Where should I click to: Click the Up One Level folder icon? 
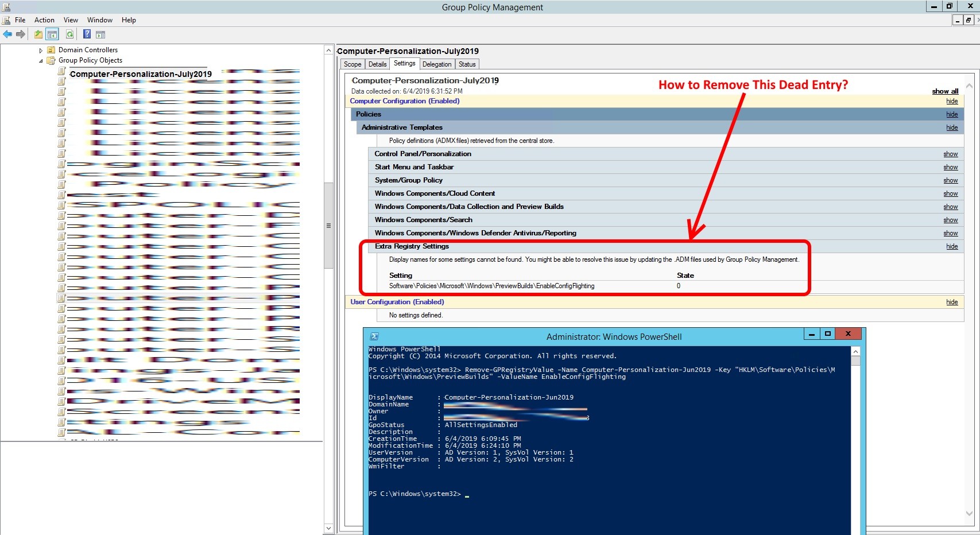pyautogui.click(x=38, y=34)
